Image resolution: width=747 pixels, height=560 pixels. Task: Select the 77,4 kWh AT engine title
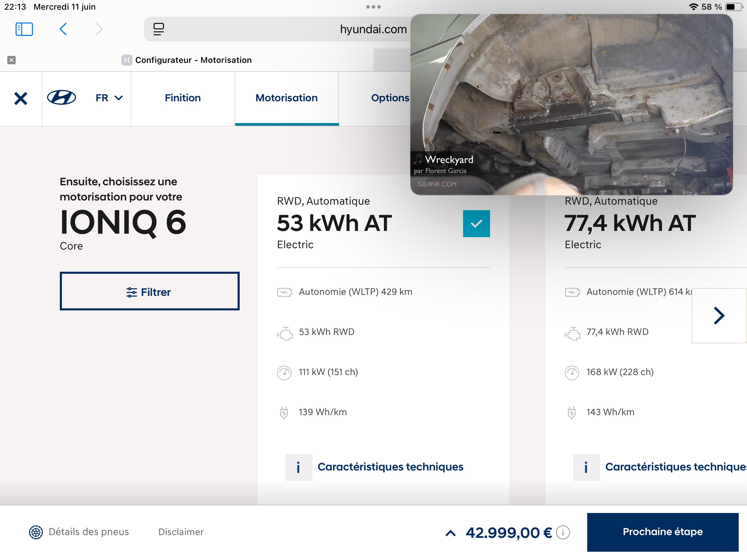pyautogui.click(x=630, y=223)
